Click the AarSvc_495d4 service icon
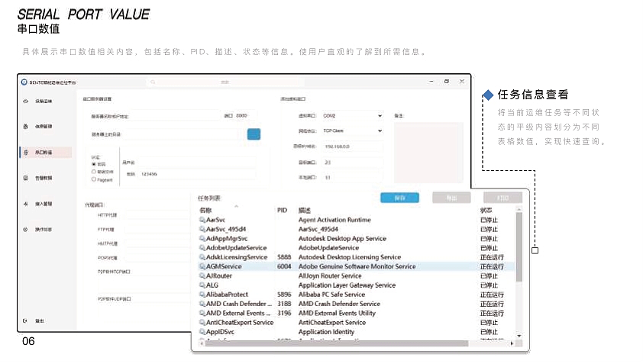Screen dimensions: 643x364 point(202,229)
